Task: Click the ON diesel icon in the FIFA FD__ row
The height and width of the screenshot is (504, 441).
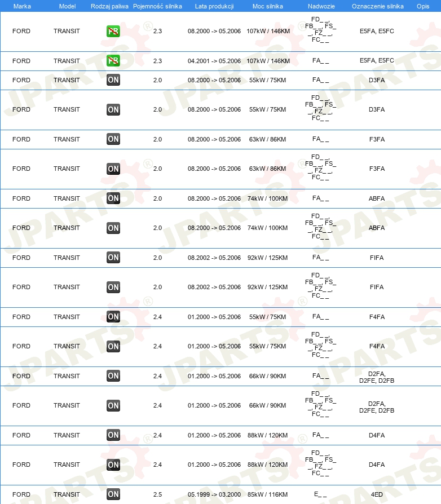Action: pos(113,287)
